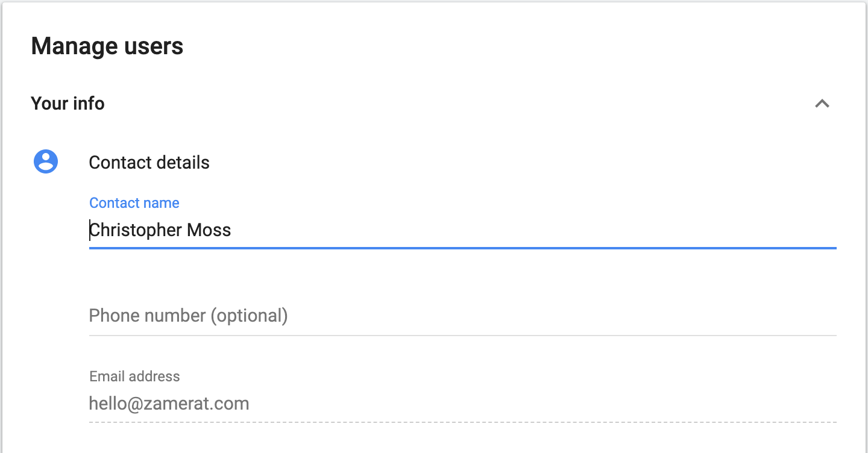868x453 pixels.
Task: Click the grey underline beneath Phone number
Action: [x=462, y=335]
